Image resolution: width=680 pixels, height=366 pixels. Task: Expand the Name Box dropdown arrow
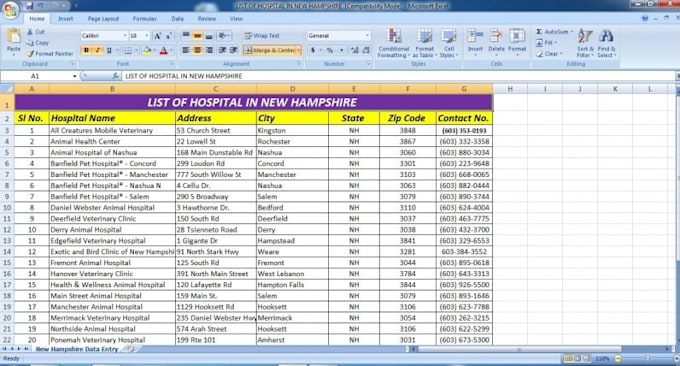pos(75,76)
